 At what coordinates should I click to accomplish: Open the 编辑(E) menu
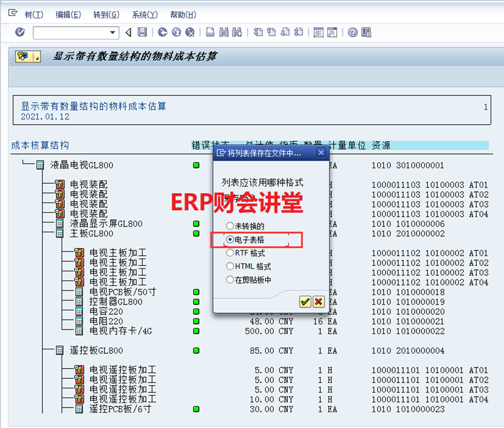pyautogui.click(x=68, y=15)
